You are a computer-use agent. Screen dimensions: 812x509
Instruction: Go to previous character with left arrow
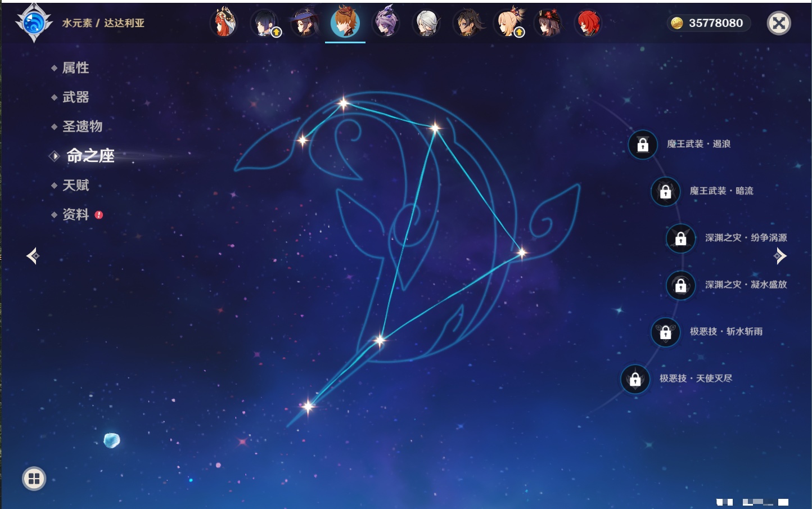[33, 256]
